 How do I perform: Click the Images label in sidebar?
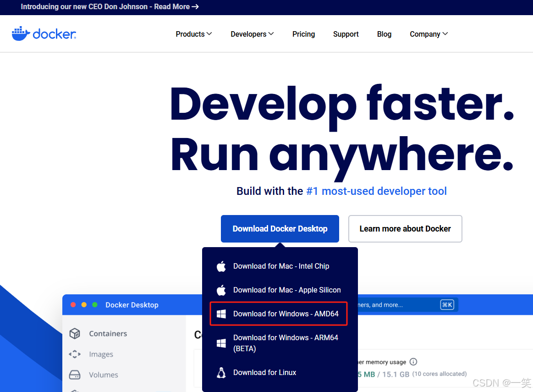[101, 354]
